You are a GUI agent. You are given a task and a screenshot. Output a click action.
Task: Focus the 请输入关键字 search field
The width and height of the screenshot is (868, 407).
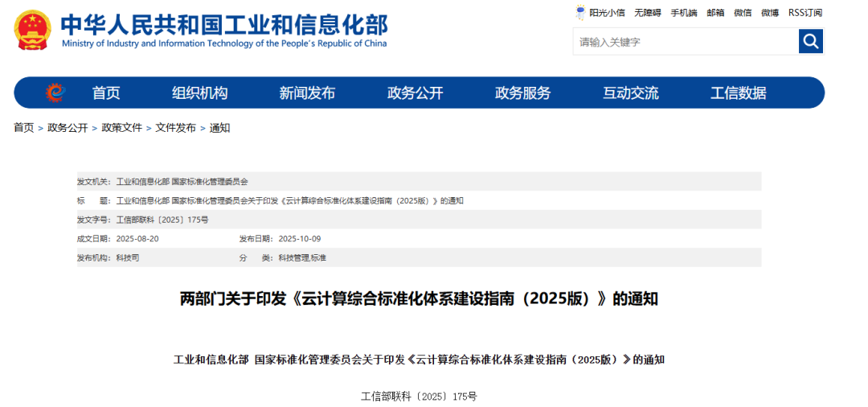tap(686, 42)
